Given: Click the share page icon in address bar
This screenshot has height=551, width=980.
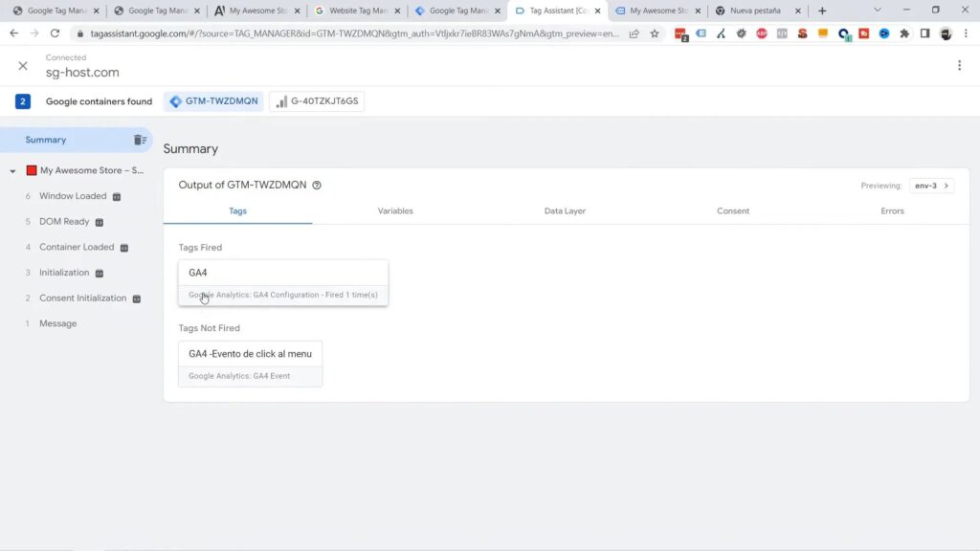Looking at the screenshot, I should pos(635,33).
